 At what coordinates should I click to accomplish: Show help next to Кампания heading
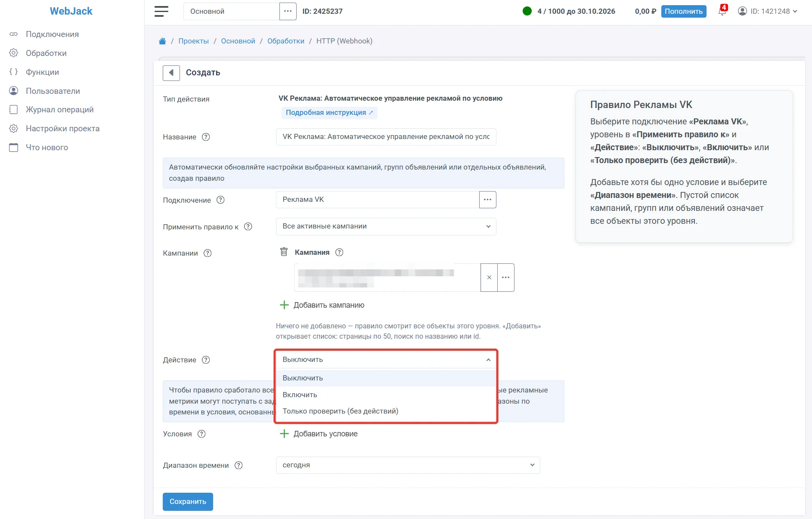[339, 252]
